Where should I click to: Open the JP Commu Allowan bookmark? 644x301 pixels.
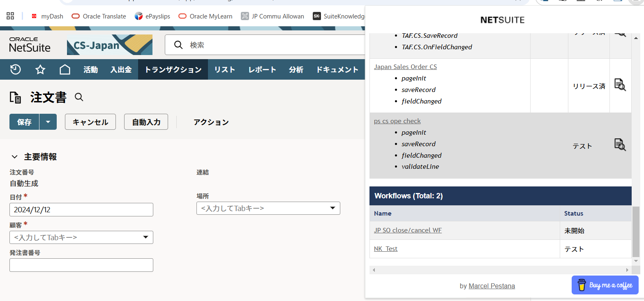(x=272, y=16)
